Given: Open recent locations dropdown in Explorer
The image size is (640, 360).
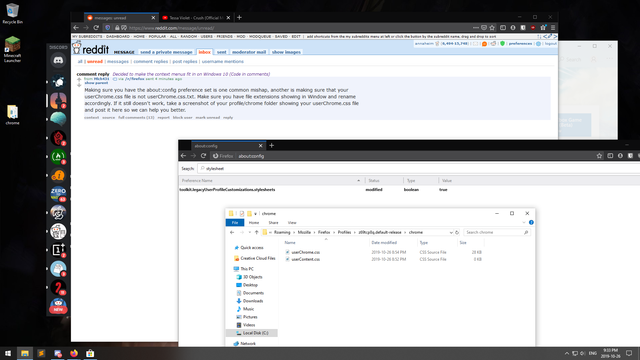Looking at the screenshot, I should coord(249,232).
